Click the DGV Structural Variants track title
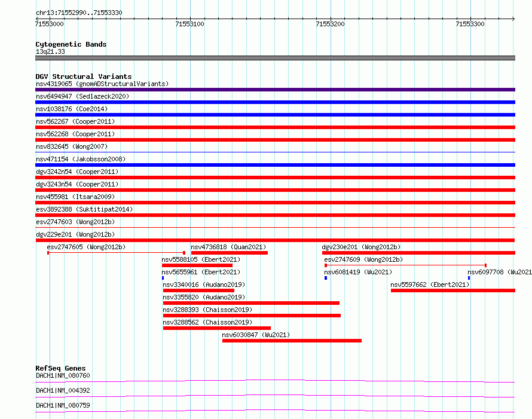The image size is (532, 419). pyautogui.click(x=84, y=77)
